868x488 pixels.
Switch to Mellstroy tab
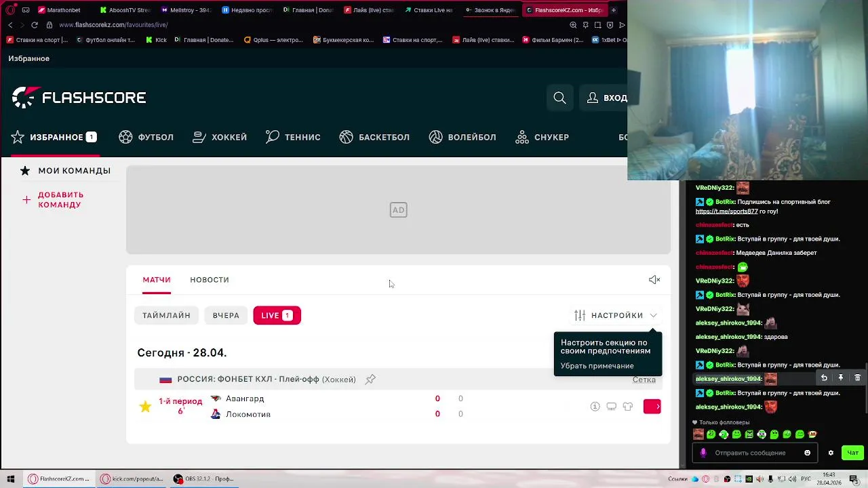pos(186,10)
